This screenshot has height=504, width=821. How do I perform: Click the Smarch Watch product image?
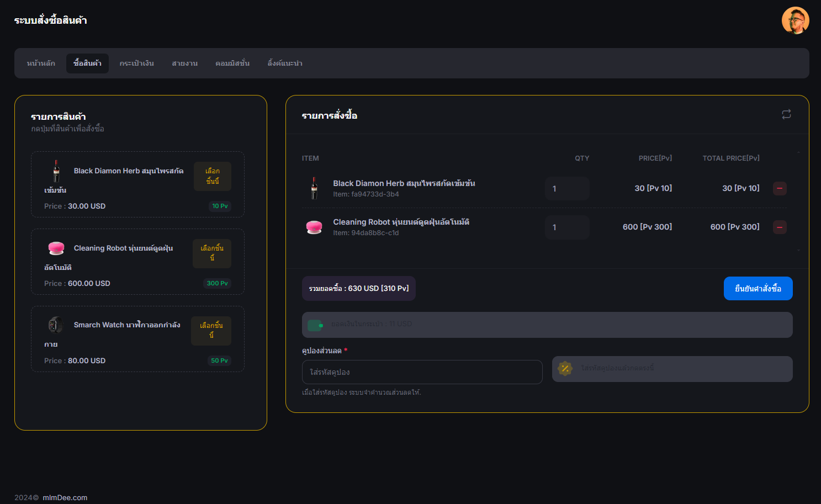[x=56, y=325]
